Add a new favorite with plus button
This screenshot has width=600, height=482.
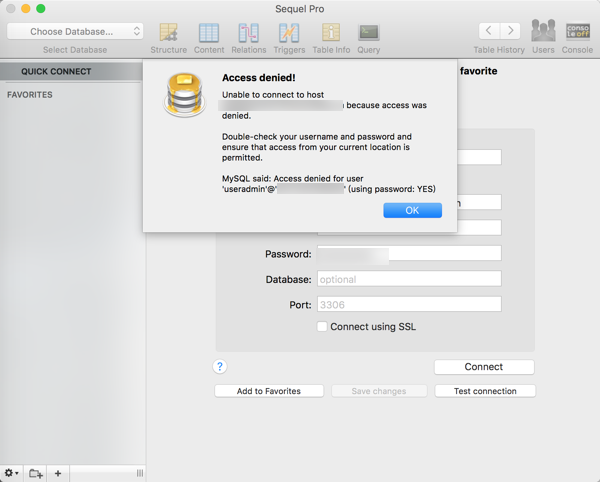(x=58, y=473)
